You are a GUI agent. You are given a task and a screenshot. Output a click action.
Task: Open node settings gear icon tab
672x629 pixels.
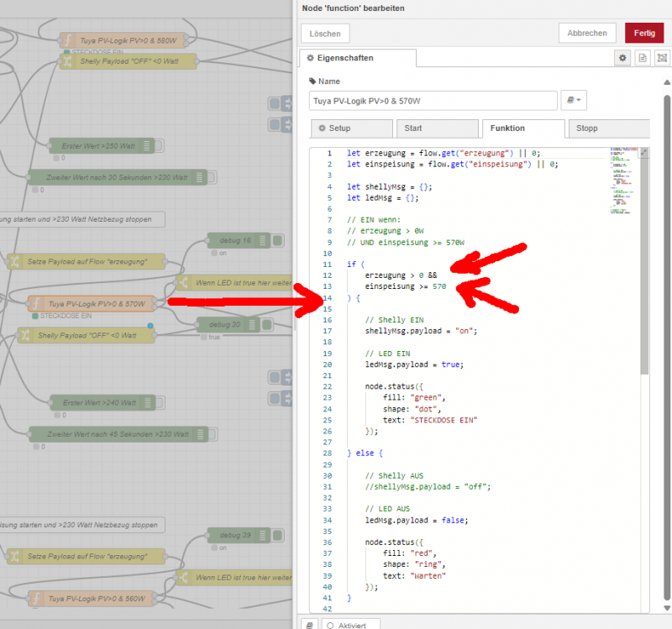point(622,58)
